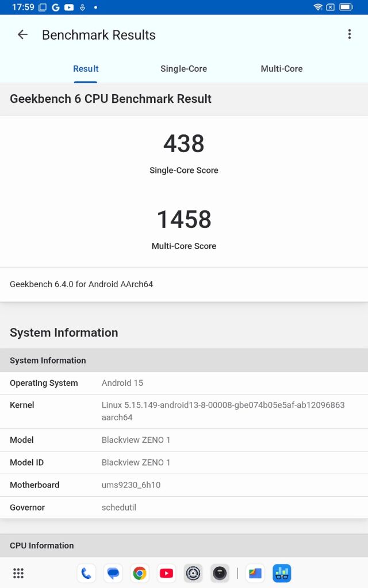Open the Files app in taskbar
This screenshot has width=368, height=588.
255,574
